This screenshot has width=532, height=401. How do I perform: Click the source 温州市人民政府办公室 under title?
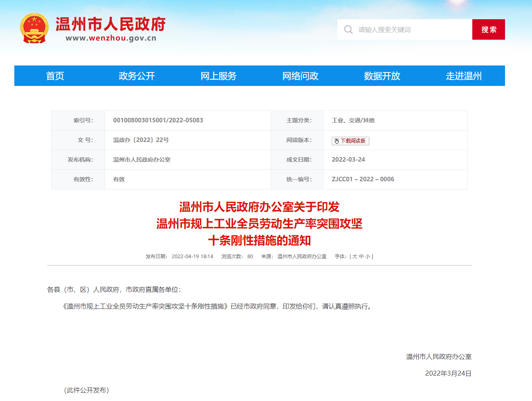pyautogui.click(x=302, y=257)
